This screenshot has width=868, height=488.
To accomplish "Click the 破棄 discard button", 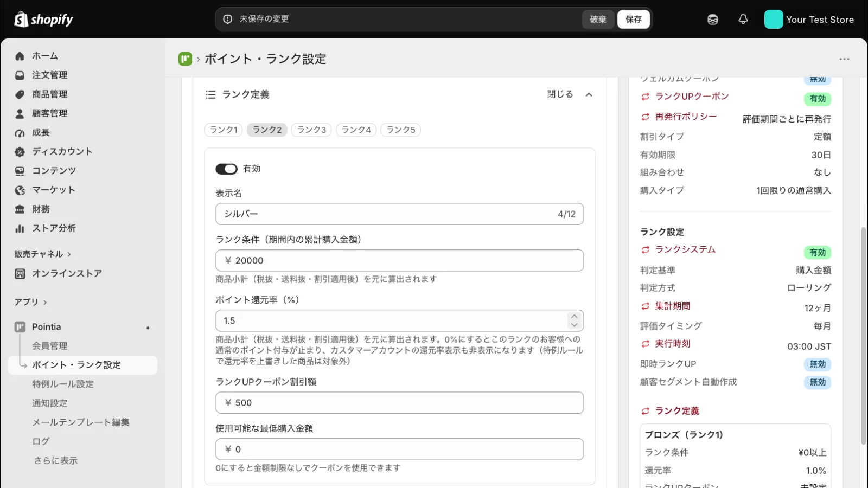I will coord(598,20).
